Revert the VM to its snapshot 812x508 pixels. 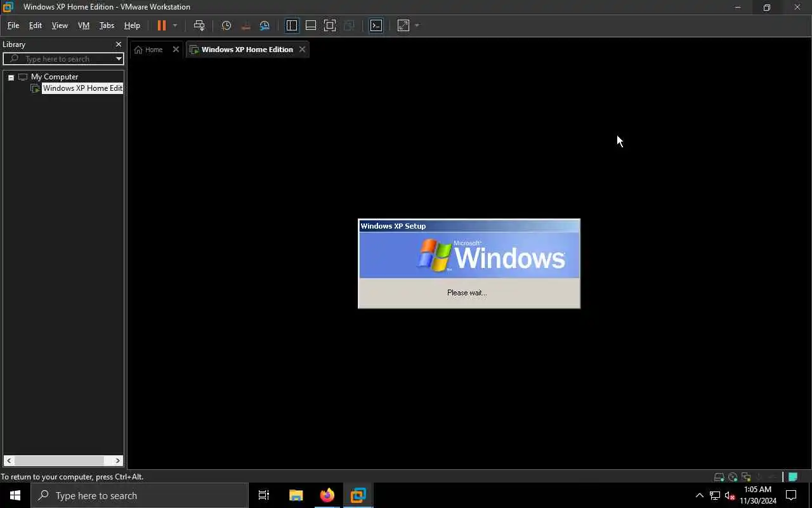(x=246, y=25)
